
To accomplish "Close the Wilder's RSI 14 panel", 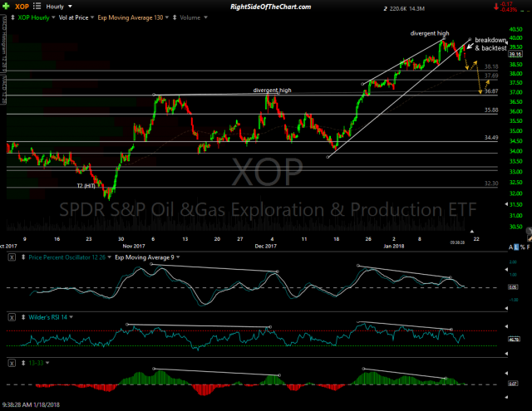I will [x=12, y=317].
